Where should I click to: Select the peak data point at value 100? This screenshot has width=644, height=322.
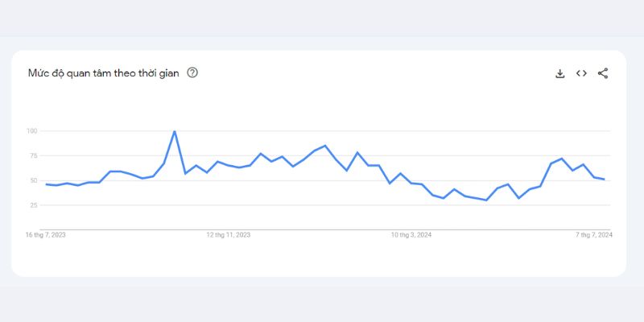tap(175, 131)
